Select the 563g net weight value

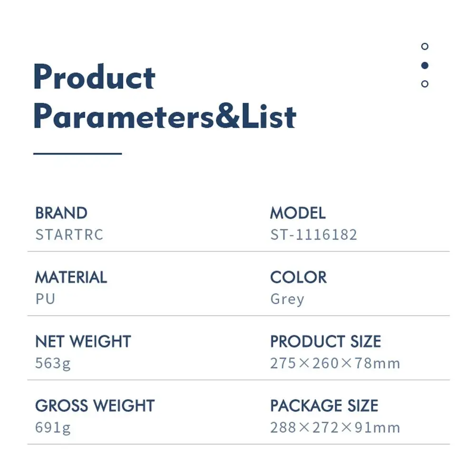(53, 364)
